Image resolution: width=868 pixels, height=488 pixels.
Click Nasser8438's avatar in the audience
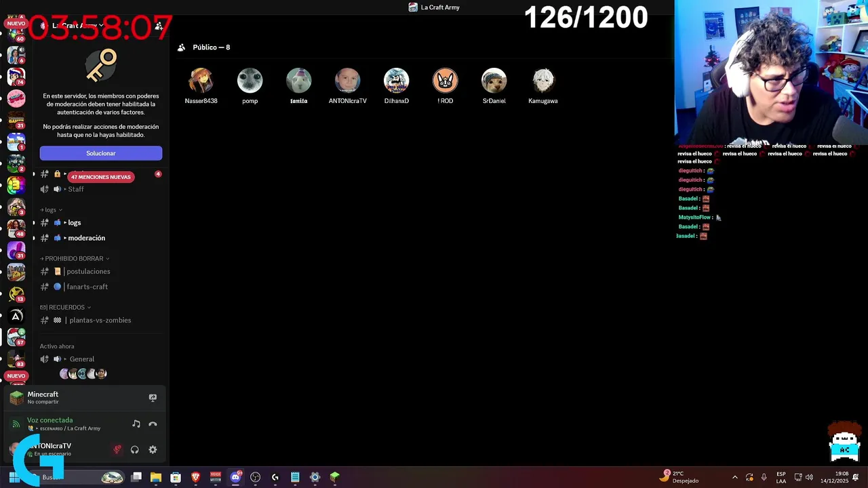point(201,81)
